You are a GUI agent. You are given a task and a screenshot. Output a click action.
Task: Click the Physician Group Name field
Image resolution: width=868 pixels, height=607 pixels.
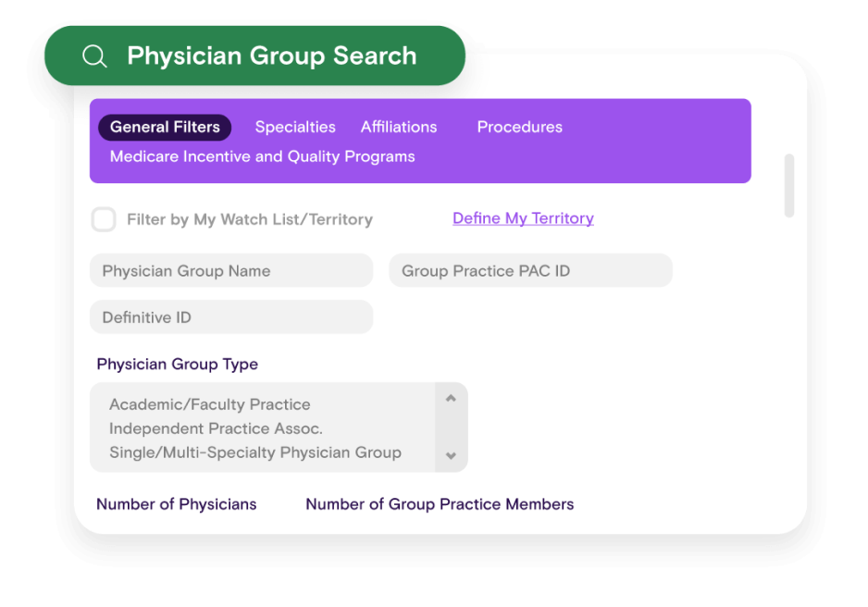231,270
